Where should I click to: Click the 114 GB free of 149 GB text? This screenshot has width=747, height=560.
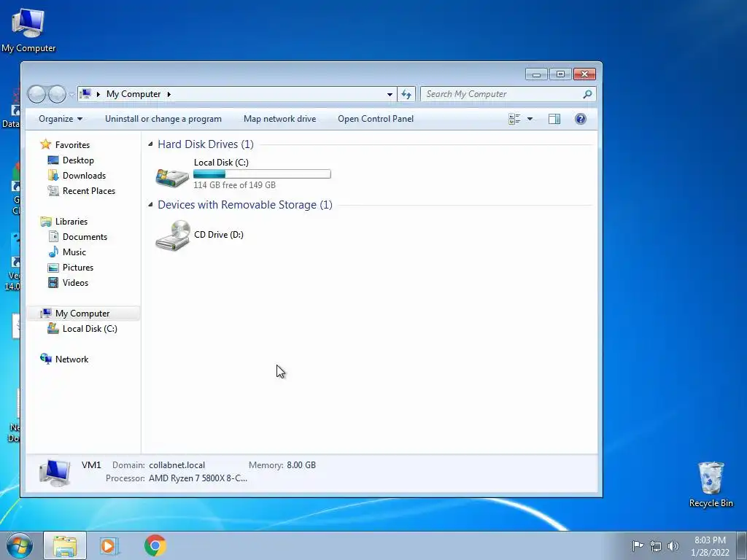tap(234, 185)
